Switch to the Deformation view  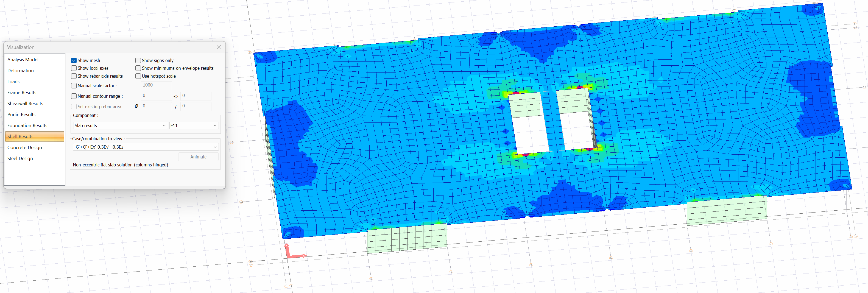(21, 70)
